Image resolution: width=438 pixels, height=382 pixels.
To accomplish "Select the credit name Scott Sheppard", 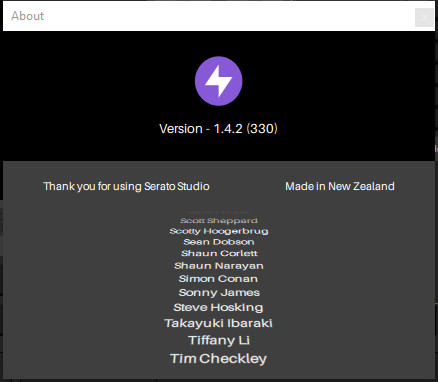I will point(219,221).
